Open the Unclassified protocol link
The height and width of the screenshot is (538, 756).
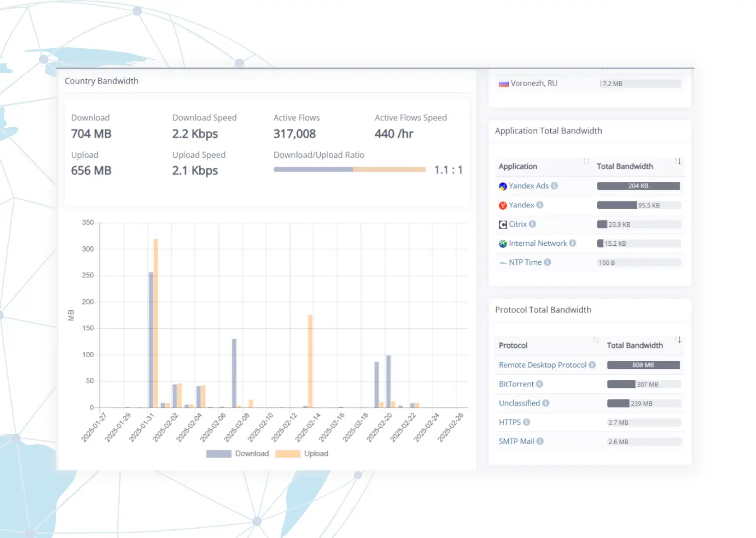coord(519,403)
